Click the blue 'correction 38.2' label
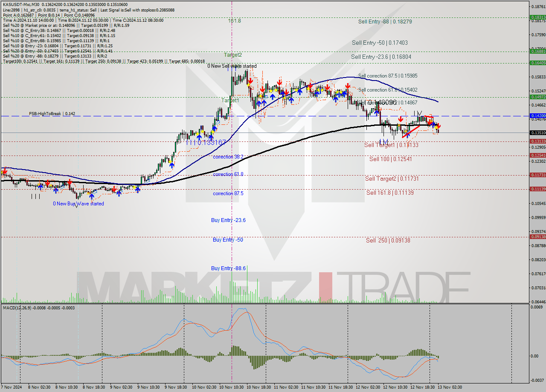Image resolution: width=546 pixels, height=392 pixels. pyautogui.click(x=228, y=157)
